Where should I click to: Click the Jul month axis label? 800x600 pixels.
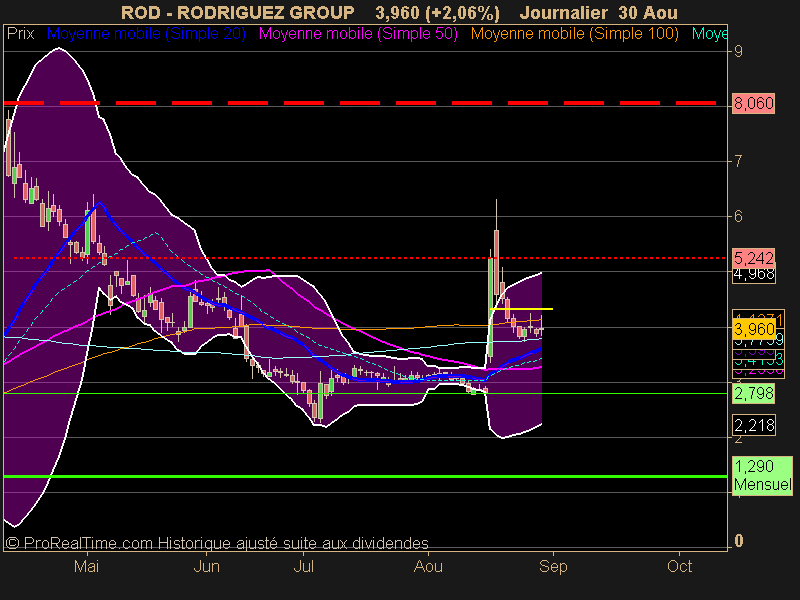(304, 566)
